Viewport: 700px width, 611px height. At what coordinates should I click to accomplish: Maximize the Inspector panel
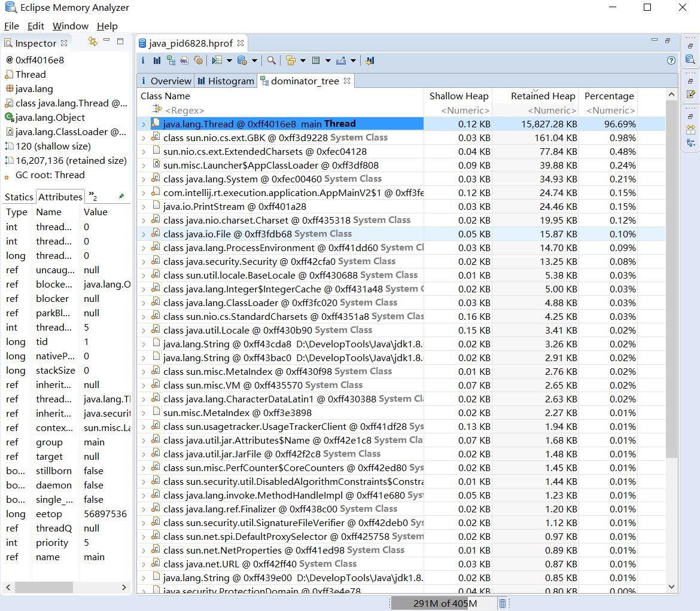coord(120,41)
